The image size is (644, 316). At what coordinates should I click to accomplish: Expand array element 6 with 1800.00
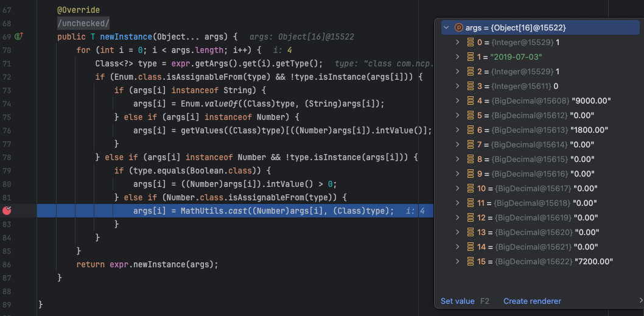pyautogui.click(x=458, y=130)
